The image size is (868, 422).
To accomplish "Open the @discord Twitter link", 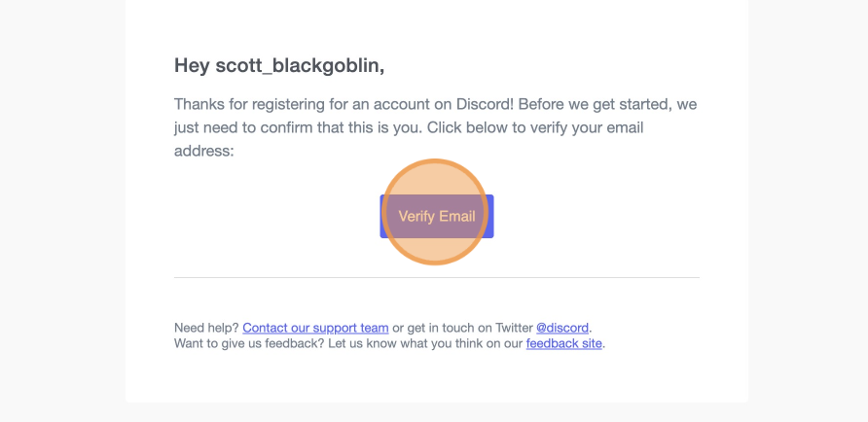I will 561,328.
